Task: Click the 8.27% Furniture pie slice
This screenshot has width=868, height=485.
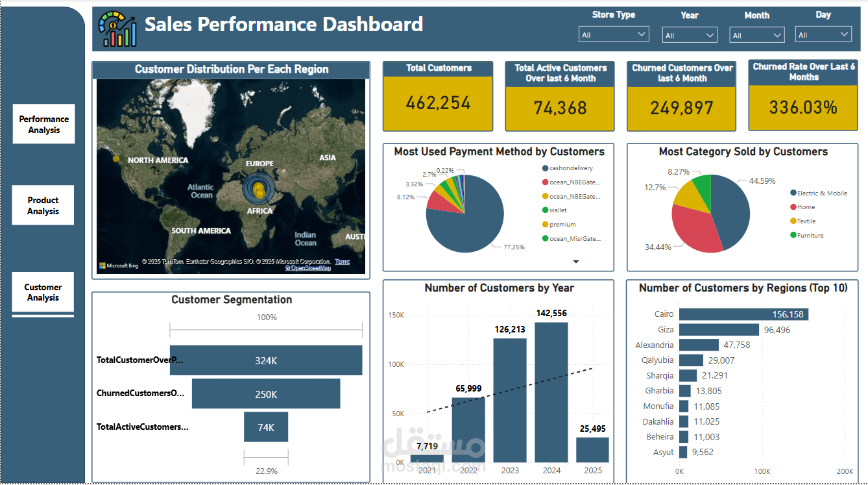Action: point(703,188)
